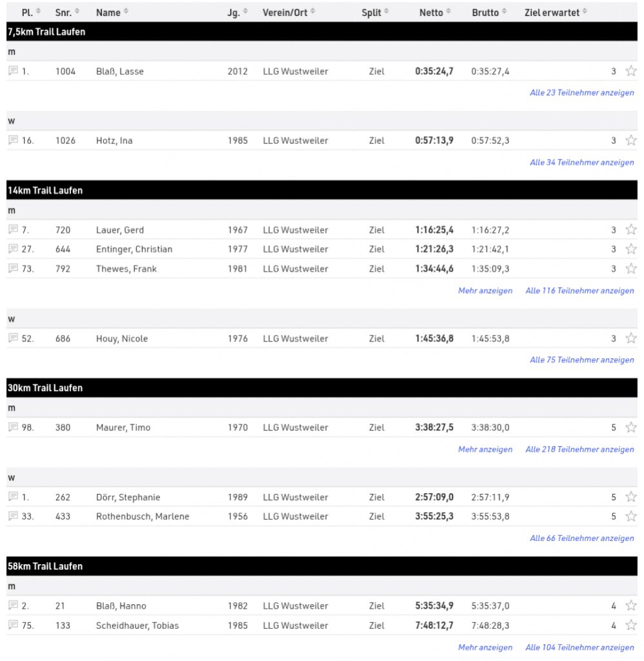Click comment icon next to Dörr, Stephanie

click(x=13, y=497)
